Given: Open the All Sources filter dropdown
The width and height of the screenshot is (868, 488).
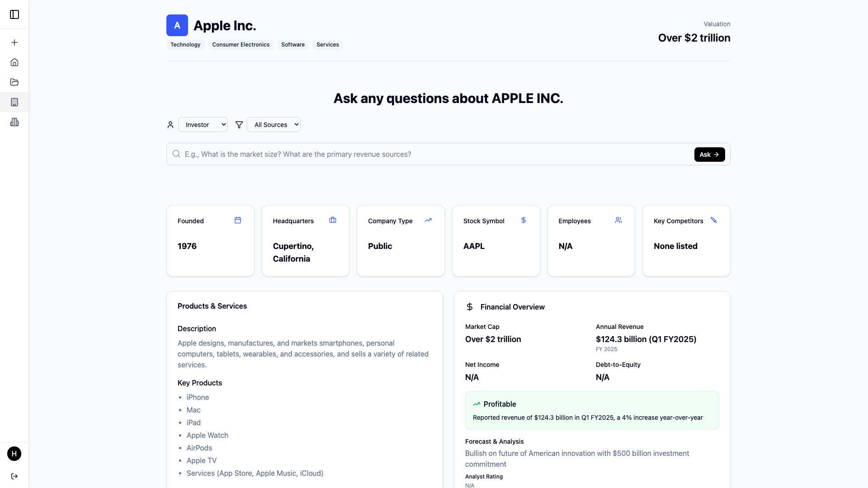Looking at the screenshot, I should pyautogui.click(x=274, y=125).
